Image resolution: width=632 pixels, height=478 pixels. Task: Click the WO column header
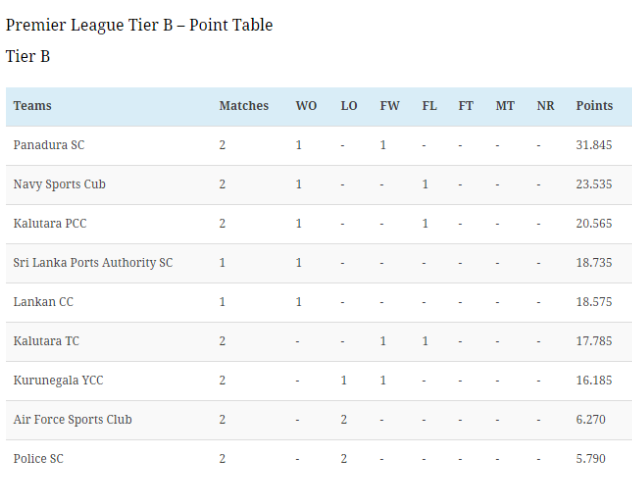(306, 106)
